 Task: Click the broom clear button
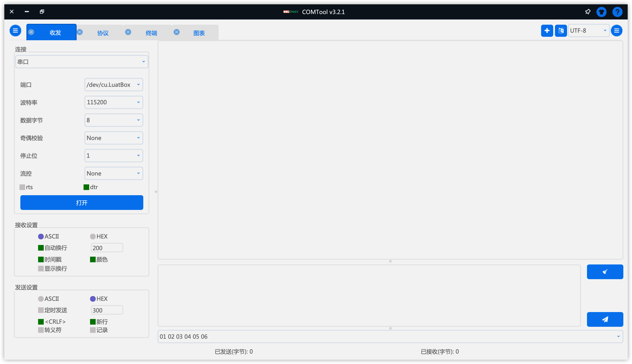pos(605,272)
